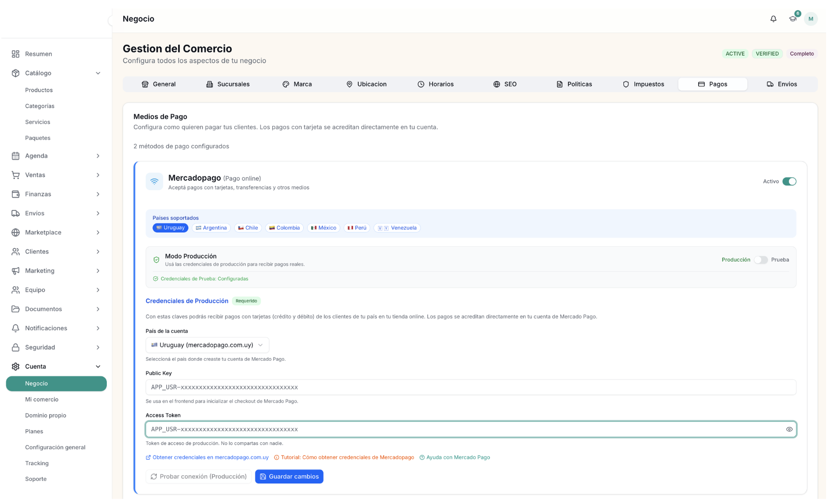The width and height of the screenshot is (828, 504).
Task: Switch to the Politicas tab
Action: tap(574, 84)
